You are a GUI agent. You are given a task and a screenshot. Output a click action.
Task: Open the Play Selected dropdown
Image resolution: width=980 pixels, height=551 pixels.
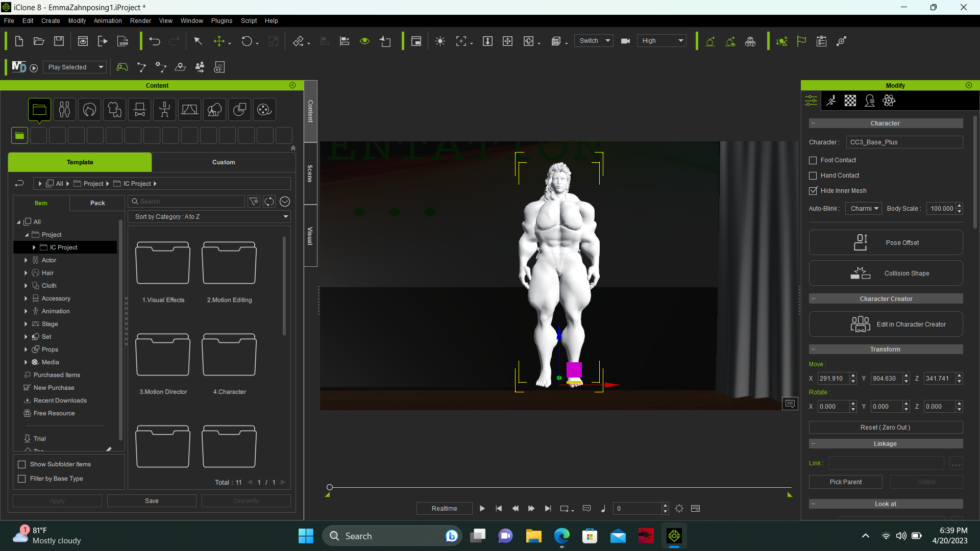pyautogui.click(x=75, y=67)
